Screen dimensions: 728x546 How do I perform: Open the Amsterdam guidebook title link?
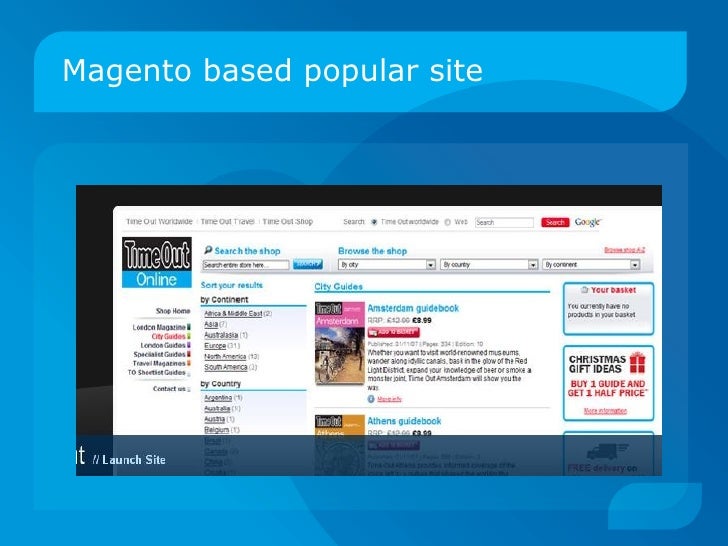[x=413, y=308]
